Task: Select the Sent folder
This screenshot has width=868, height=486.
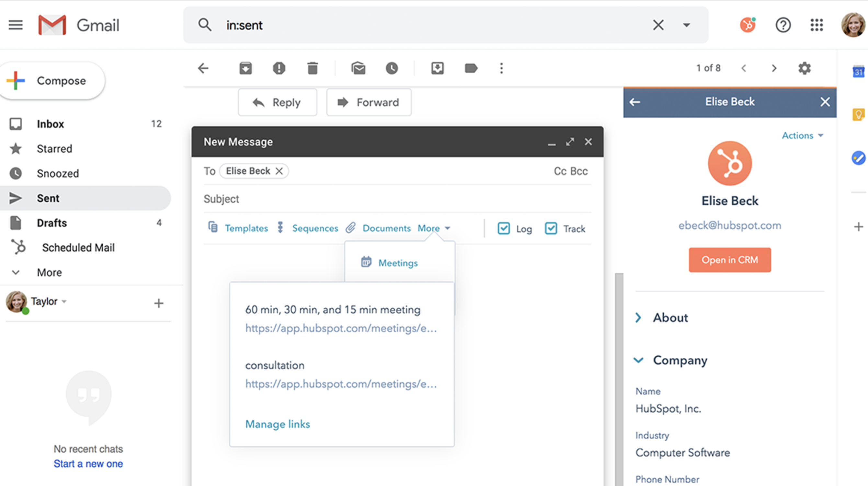Action: (x=86, y=198)
